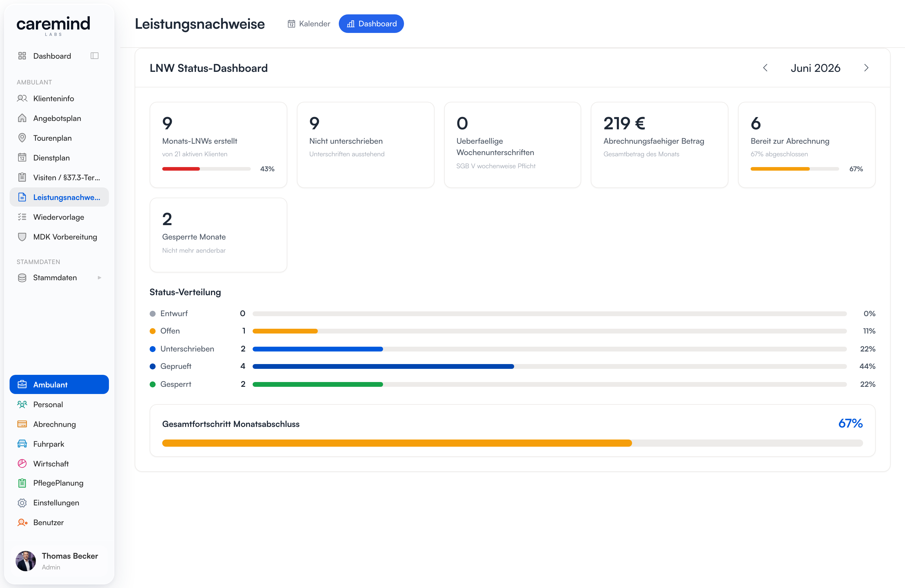This screenshot has height=588, width=905.
Task: Open Benutzer user management icon
Action: 22,522
